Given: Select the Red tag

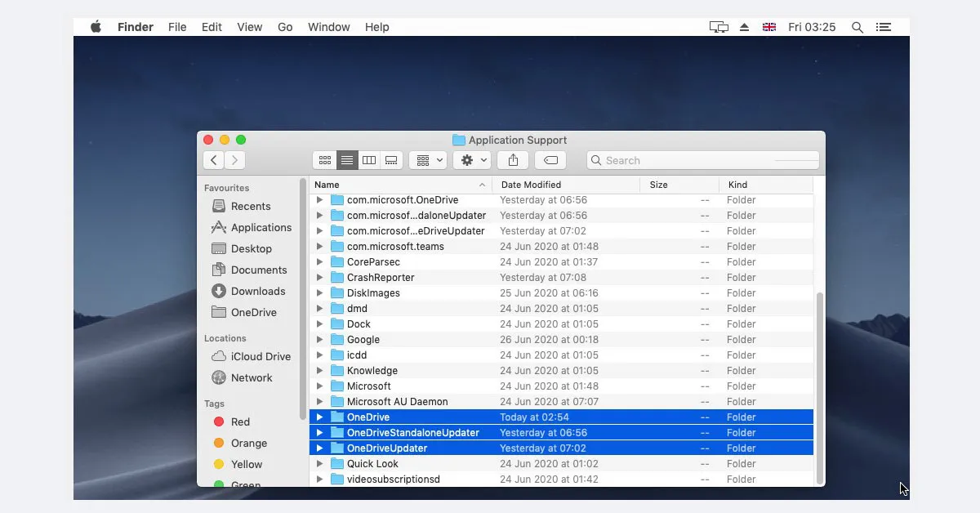Looking at the screenshot, I should [231, 422].
